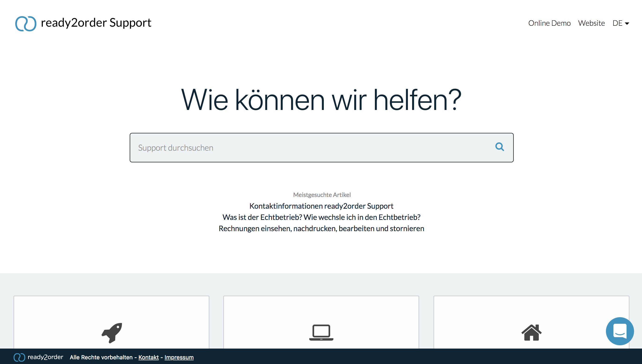The width and height of the screenshot is (642, 364).
Task: Click the magnifying glass search icon
Action: tap(499, 147)
